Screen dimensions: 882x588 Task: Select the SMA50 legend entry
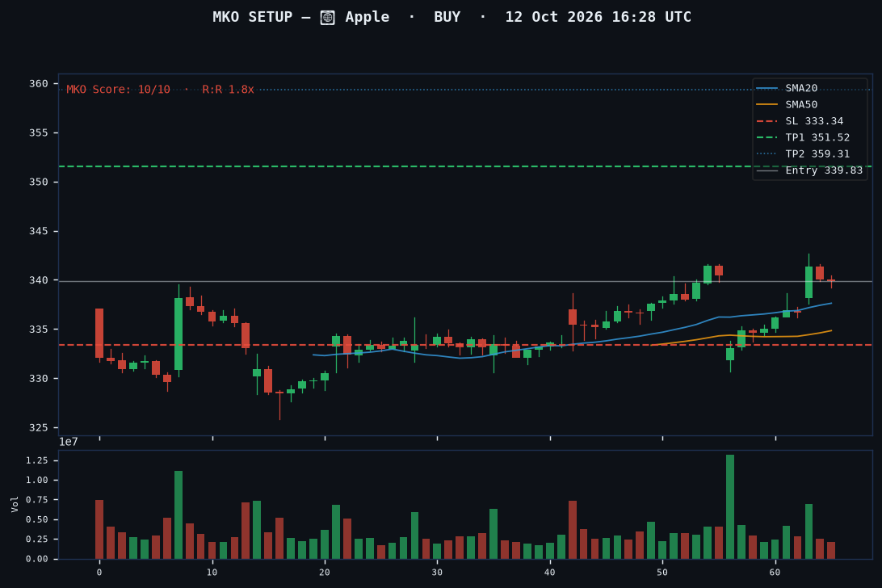pyautogui.click(x=787, y=105)
